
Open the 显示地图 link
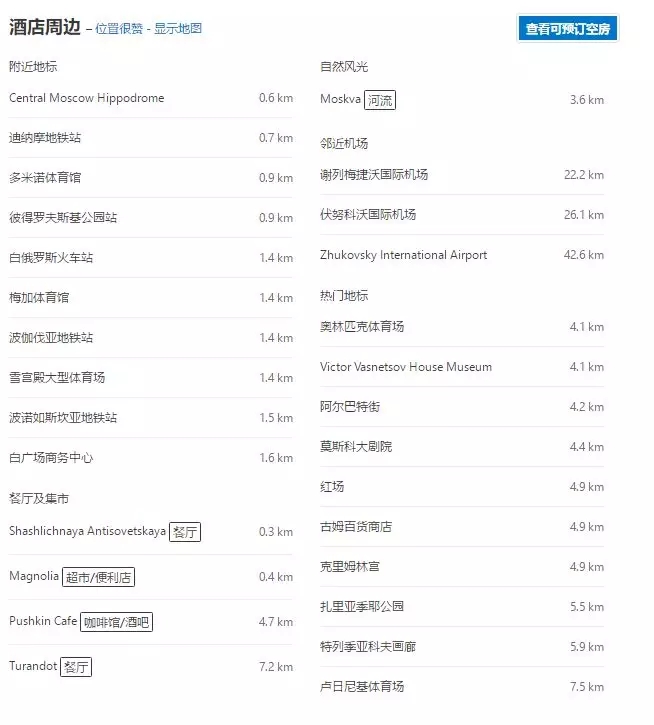(178, 29)
